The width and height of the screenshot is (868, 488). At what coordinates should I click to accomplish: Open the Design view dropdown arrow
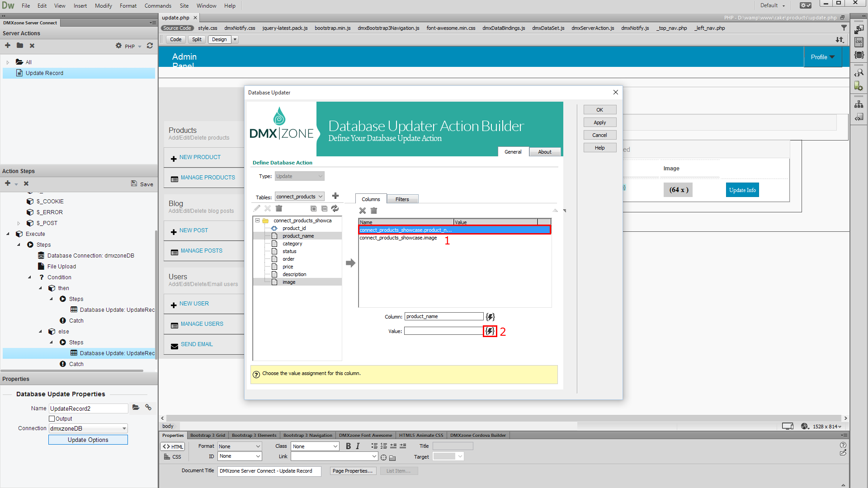coord(235,39)
